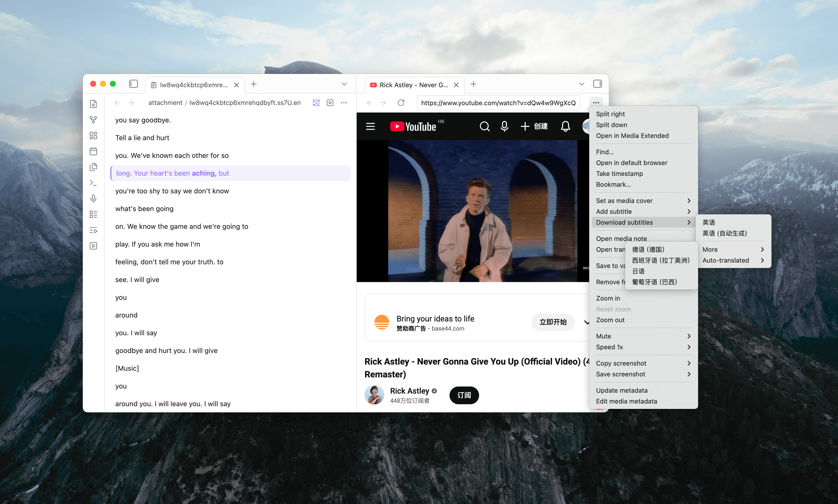Expand the Add subtitle submenu
This screenshot has height=504, width=838.
(643, 212)
